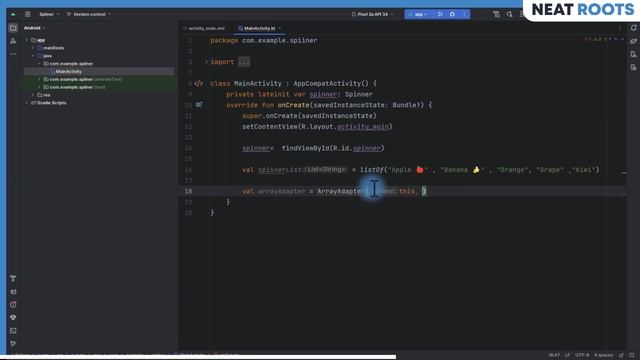Screen dimensions: 640x360
Task: Click the LF line separator status entry
Action: (567, 355)
